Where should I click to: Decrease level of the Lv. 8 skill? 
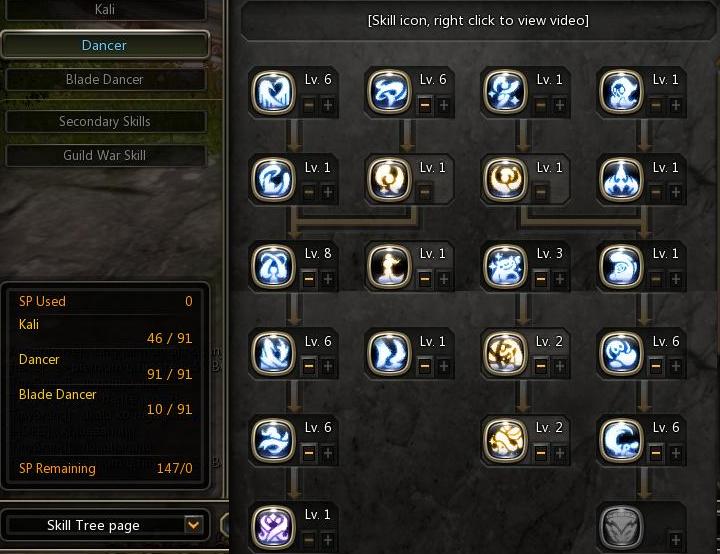click(309, 279)
